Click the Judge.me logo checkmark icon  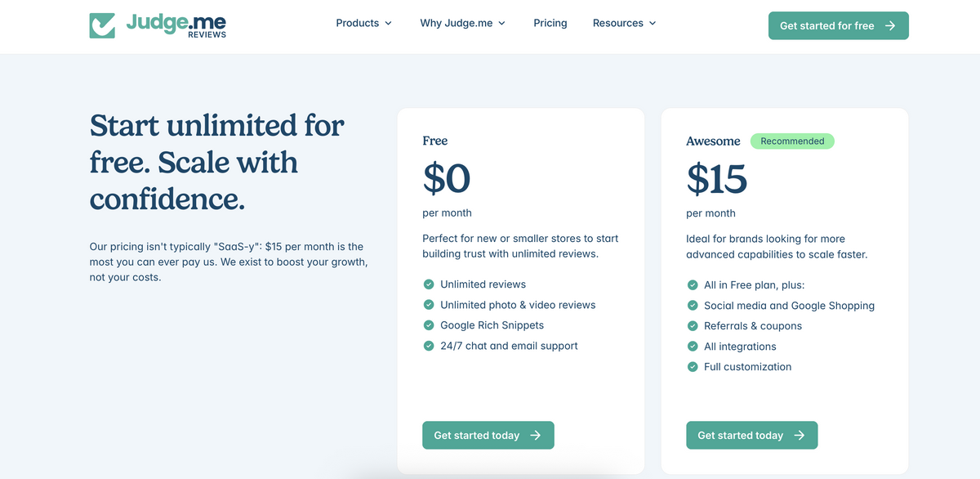(x=103, y=25)
